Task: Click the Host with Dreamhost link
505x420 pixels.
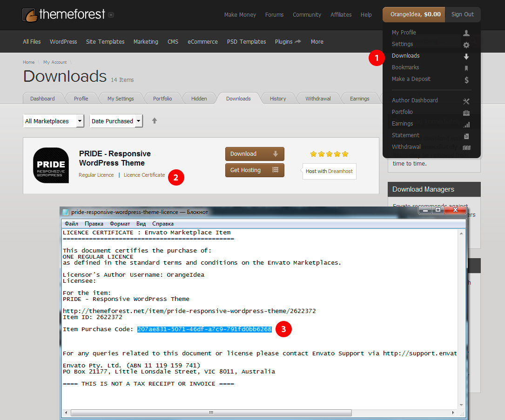Action: (x=329, y=171)
